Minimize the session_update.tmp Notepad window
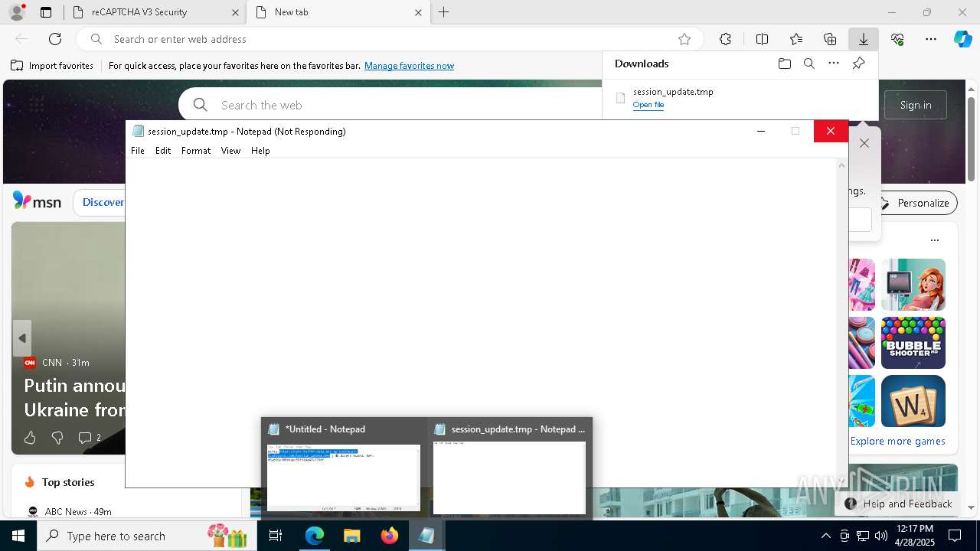Image resolution: width=980 pixels, height=551 pixels. point(761,132)
